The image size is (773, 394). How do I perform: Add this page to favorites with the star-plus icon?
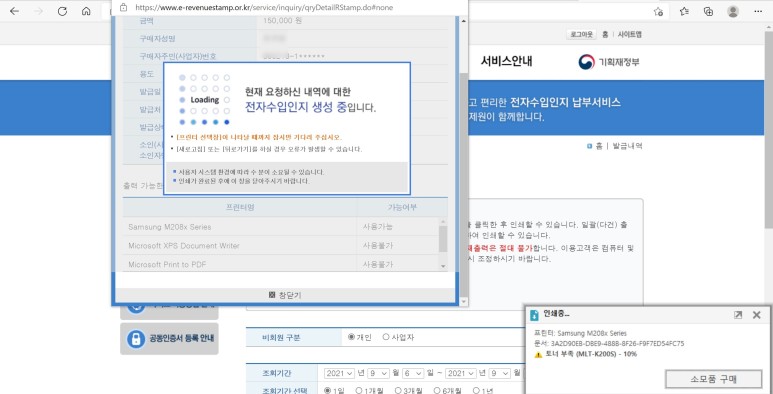point(658,12)
